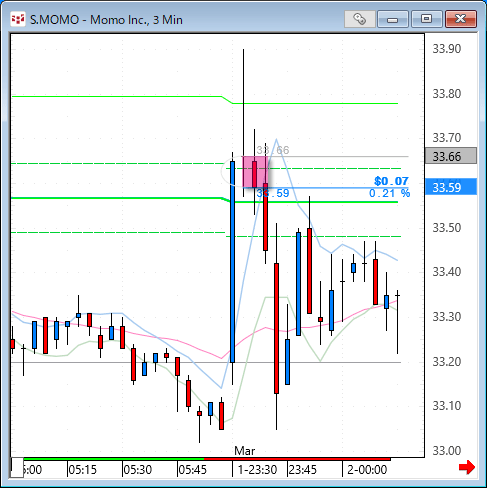Click the 0.21 % label
This screenshot has width=487, height=488.
click(x=389, y=193)
